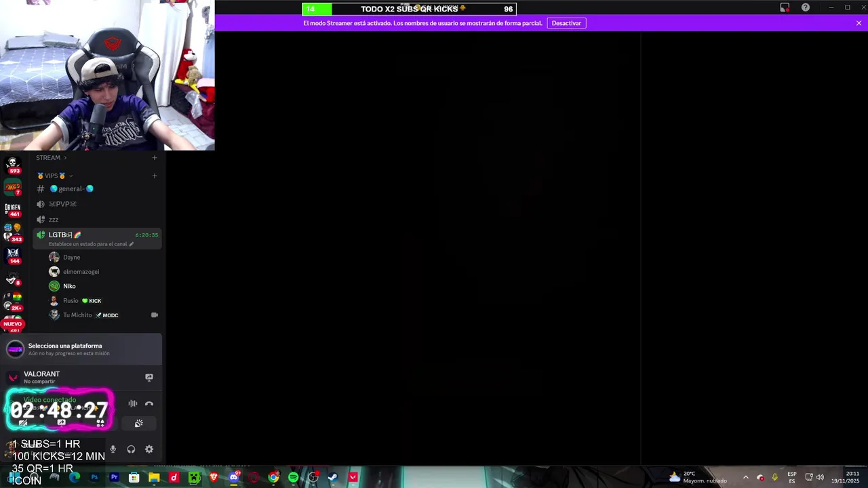The width and height of the screenshot is (868, 488).
Task: Mute microphone in user panel
Action: click(113, 449)
